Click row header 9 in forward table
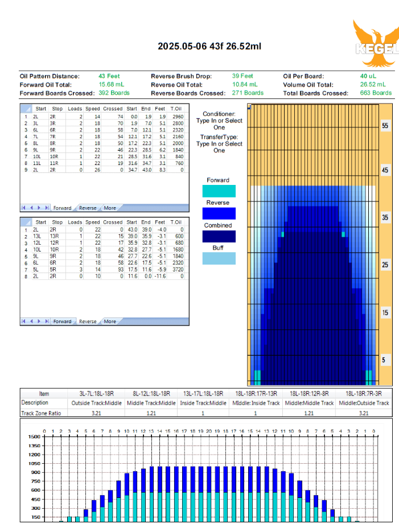 [x=26, y=170]
